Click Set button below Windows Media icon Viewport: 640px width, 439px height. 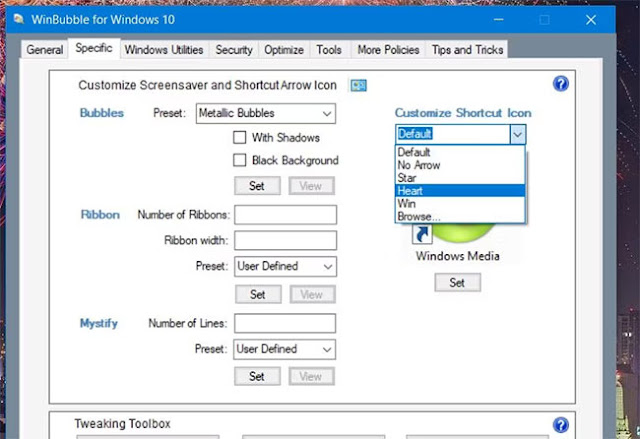[457, 283]
